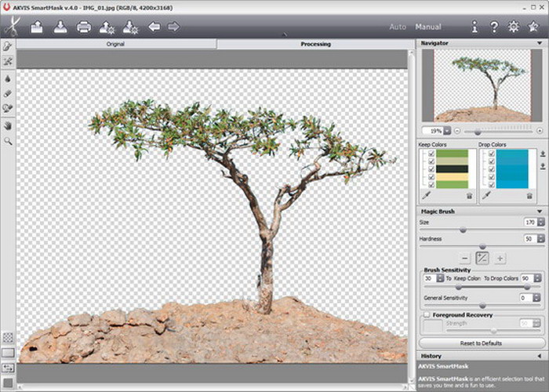
Task: Uncheck the last Drop Colors checkbox
Action: (x=492, y=185)
